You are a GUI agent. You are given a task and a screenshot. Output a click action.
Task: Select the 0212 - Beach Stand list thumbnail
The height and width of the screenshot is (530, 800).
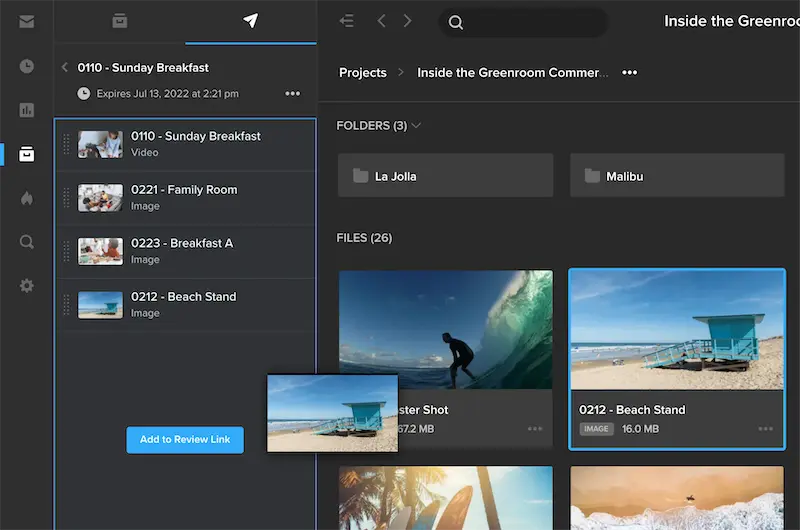point(101,305)
